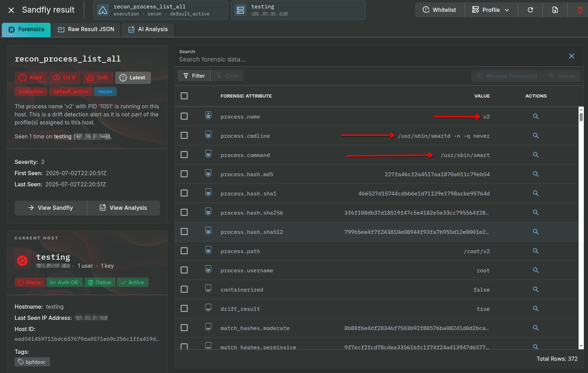Click magnifier action for process.cmdline row
Screen dimensions: 588x373
coord(536,136)
